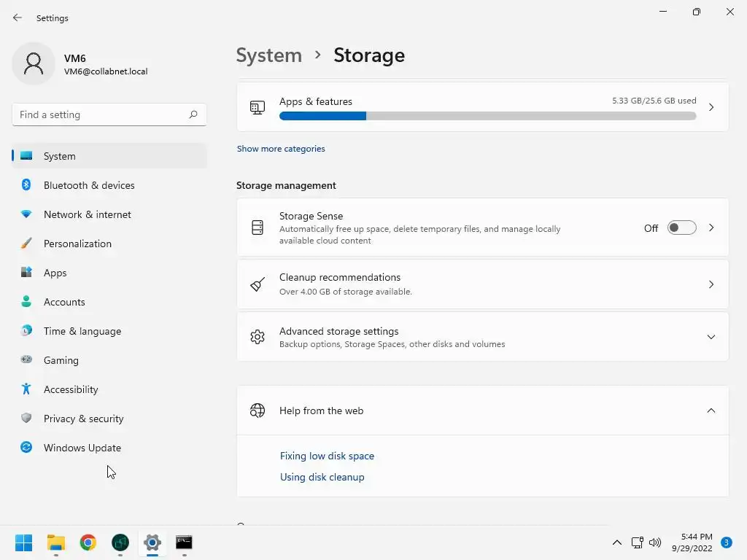Go to Privacy & security settings
Viewport: 747px width, 560px height.
[x=83, y=419]
